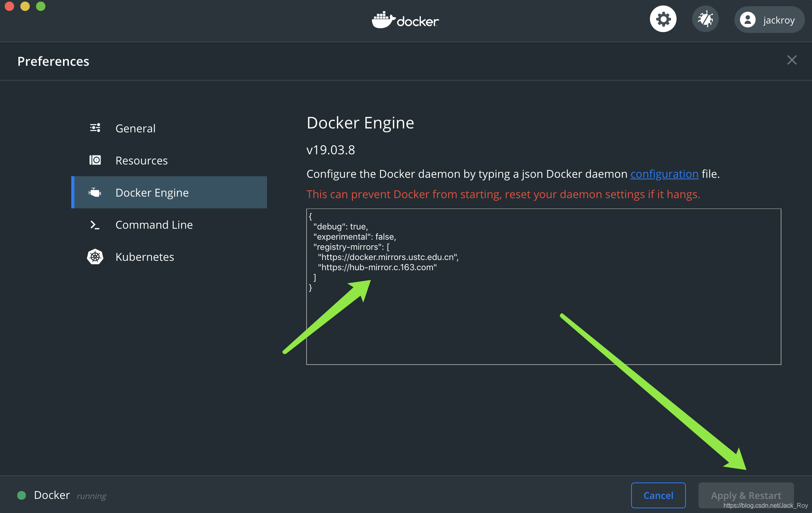The image size is (812, 513).
Task: Follow the configuration documentation link
Action: 664,174
